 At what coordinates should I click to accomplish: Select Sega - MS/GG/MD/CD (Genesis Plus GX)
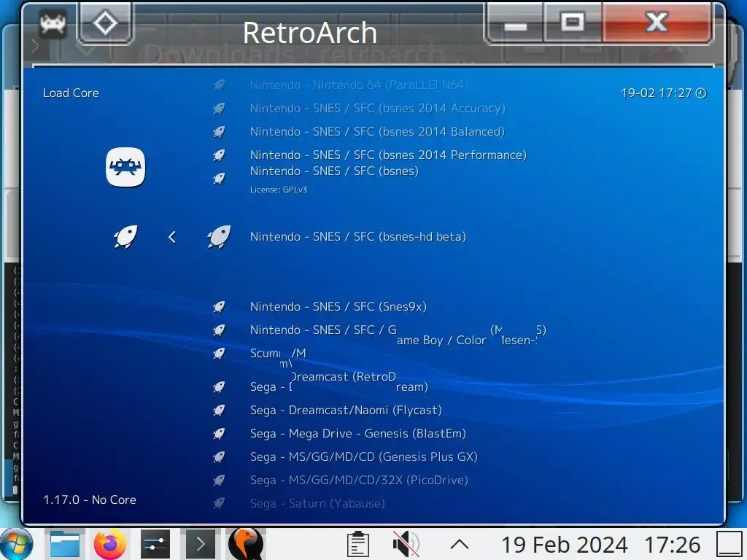(x=363, y=456)
